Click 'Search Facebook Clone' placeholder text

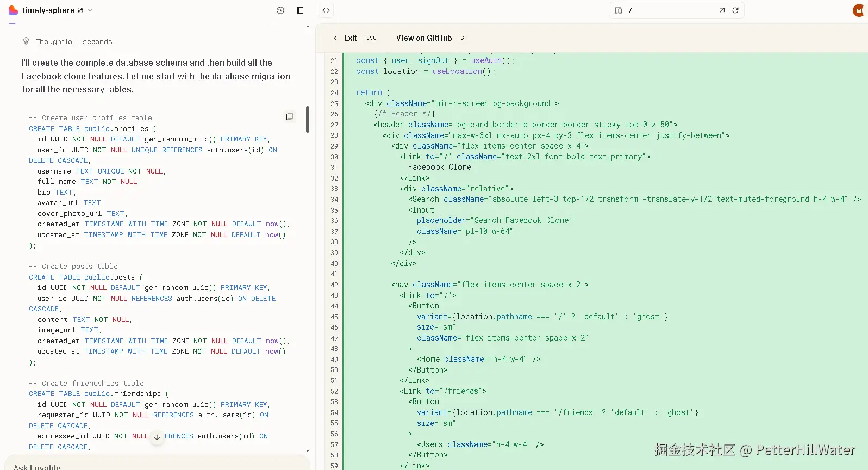coord(521,221)
